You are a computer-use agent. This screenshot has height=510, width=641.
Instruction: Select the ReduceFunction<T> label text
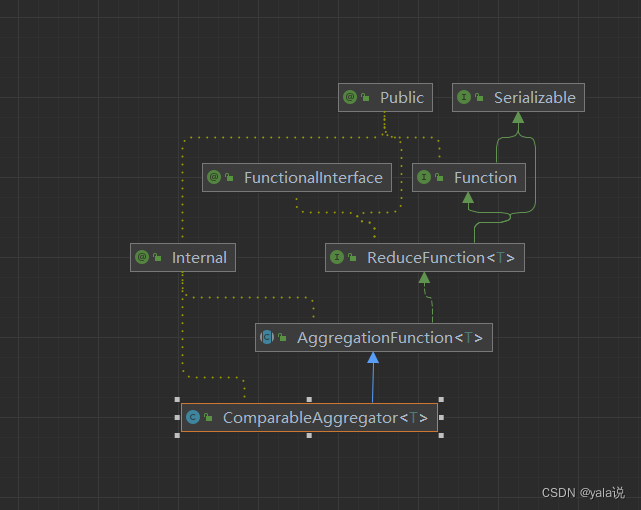441,258
